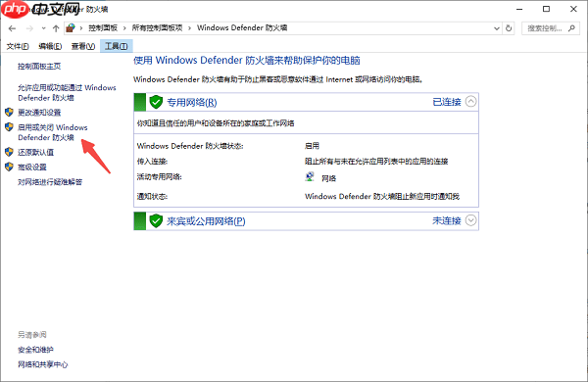Maximize the firewall window
This screenshot has width=588, height=382.
tap(547, 9)
